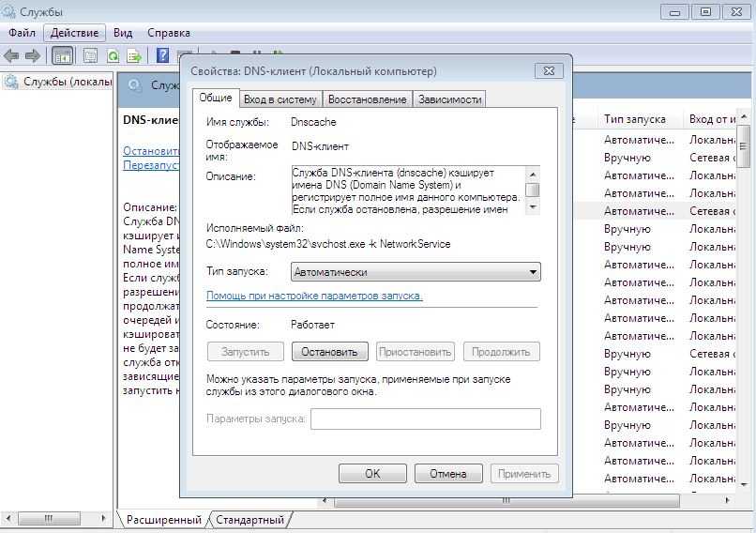This screenshot has height=533, width=756.
Task: Click the Back arrow toolbar icon
Action: click(x=12, y=56)
